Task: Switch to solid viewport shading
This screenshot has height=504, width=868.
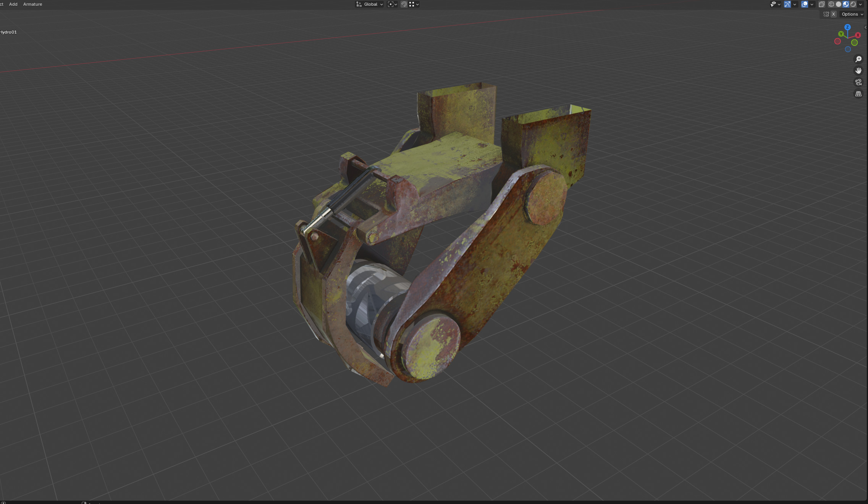Action: (839, 4)
